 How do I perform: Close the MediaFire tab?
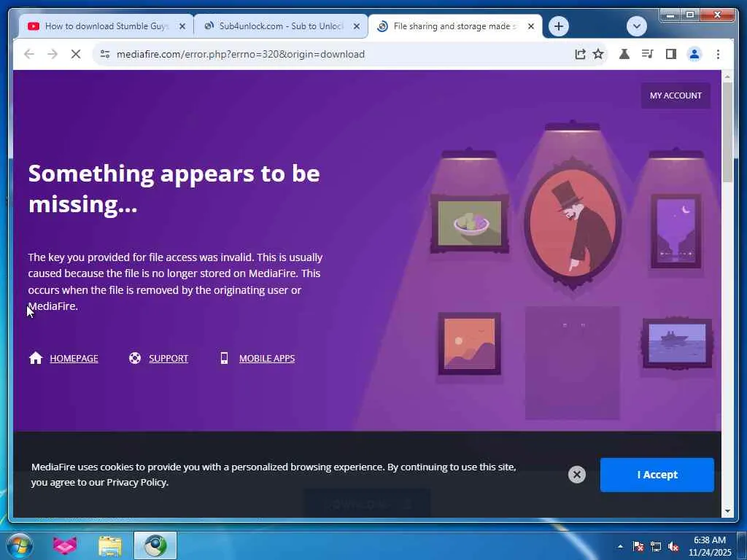pyautogui.click(x=531, y=26)
